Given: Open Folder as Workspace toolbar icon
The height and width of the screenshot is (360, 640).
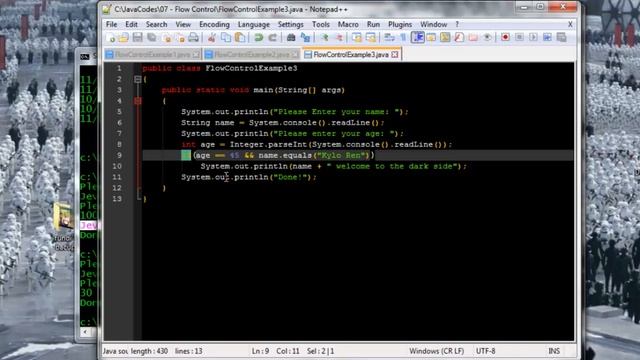Looking at the screenshot, I should [473, 38].
